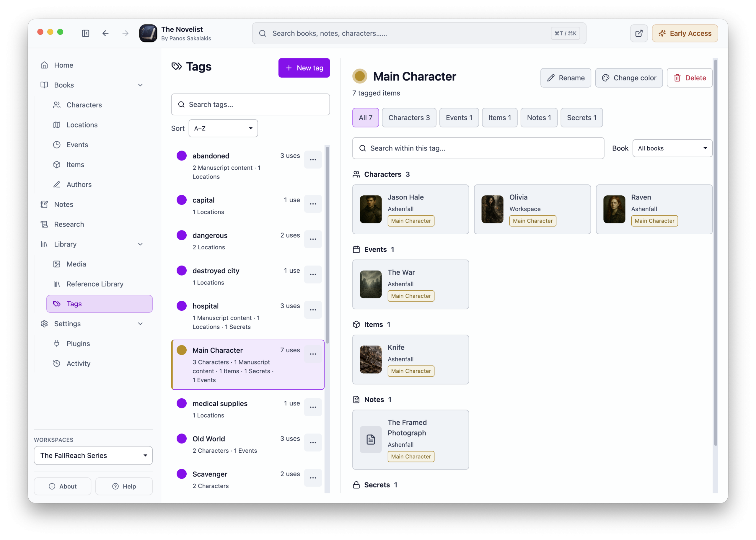Switch to the Items 1 filter tab
The width and height of the screenshot is (756, 540).
[499, 118]
